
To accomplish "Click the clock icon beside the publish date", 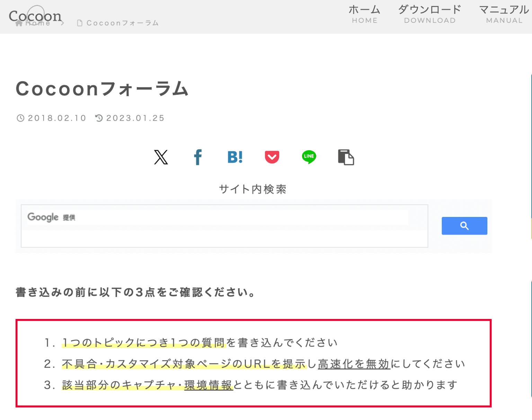I will [21, 118].
